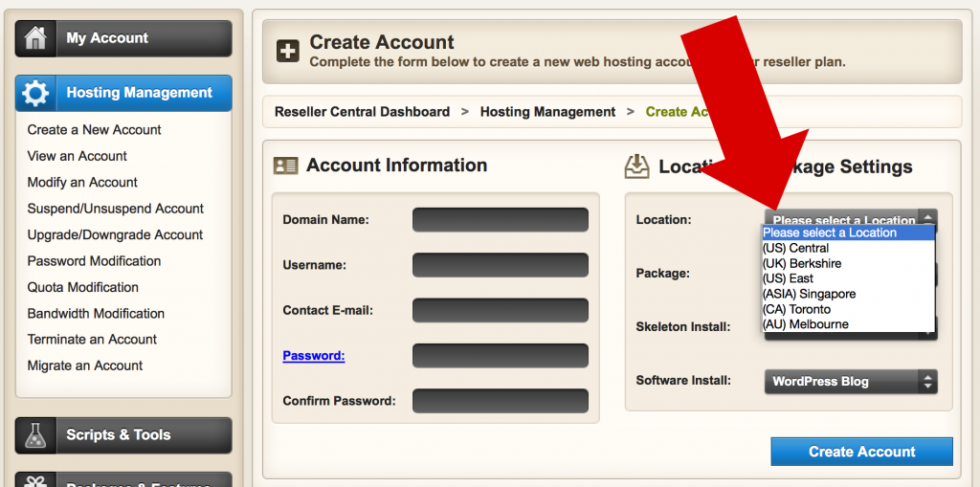Viewport: 980px width, 487px height.
Task: Select (UK) Berkshire location
Action: (x=848, y=263)
